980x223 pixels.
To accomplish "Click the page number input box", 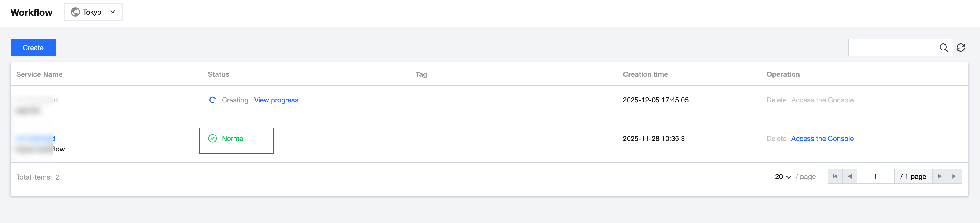I will point(875,177).
